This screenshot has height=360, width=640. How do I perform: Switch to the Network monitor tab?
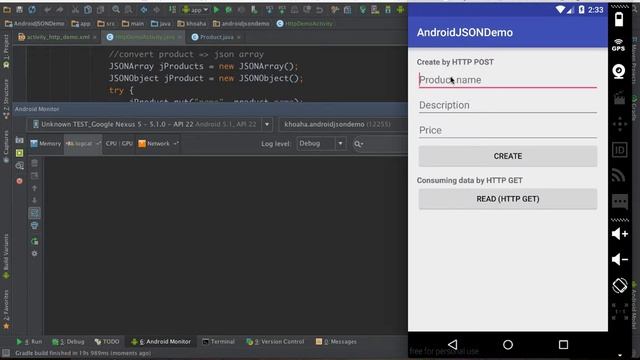[x=158, y=144]
